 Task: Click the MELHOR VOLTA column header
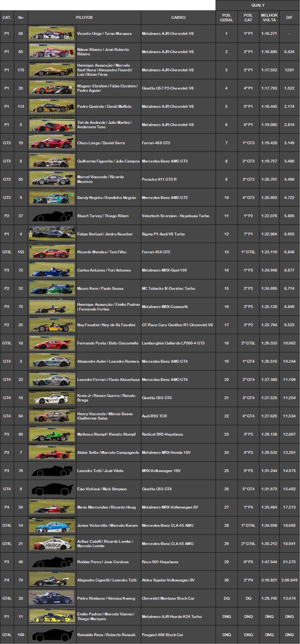click(x=269, y=18)
